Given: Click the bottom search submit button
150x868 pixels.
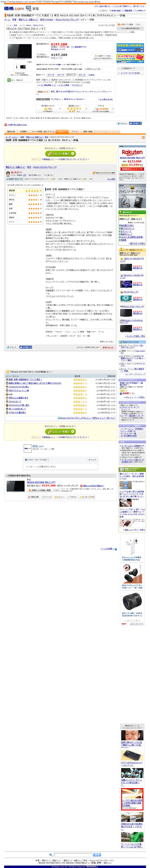Looking at the screenshot, I should click(97, 855).
